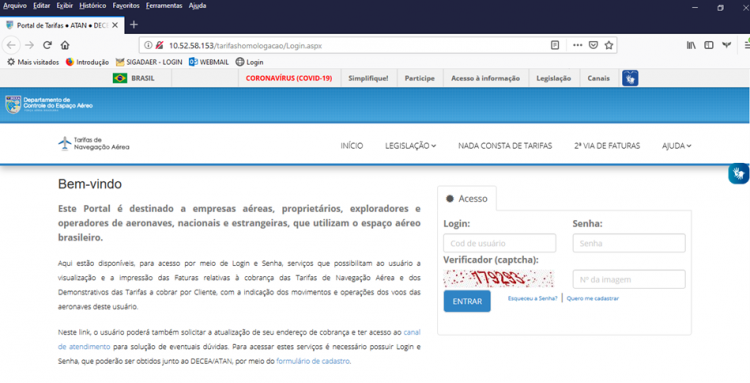The width and height of the screenshot is (750, 383).
Task: Open page actions three-dots menu
Action: tap(577, 45)
